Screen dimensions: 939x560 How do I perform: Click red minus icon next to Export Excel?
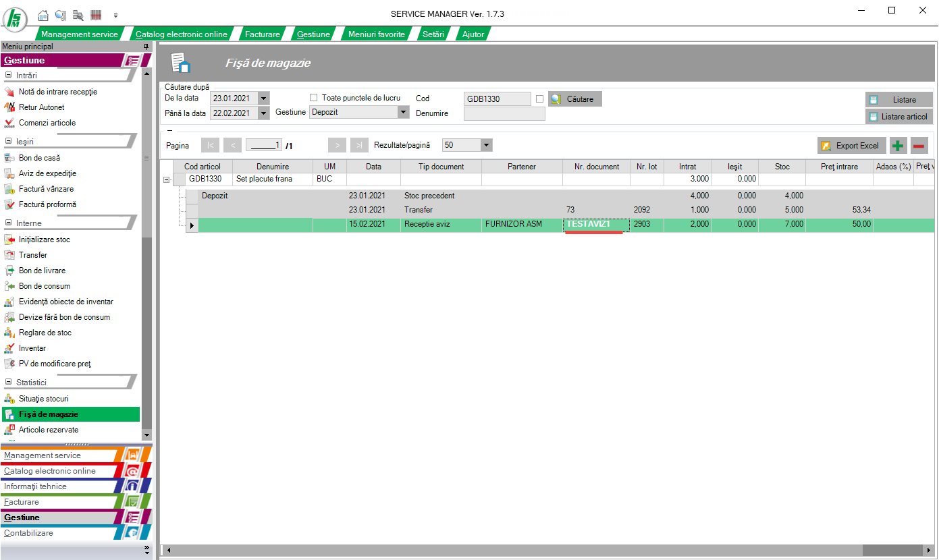(919, 146)
